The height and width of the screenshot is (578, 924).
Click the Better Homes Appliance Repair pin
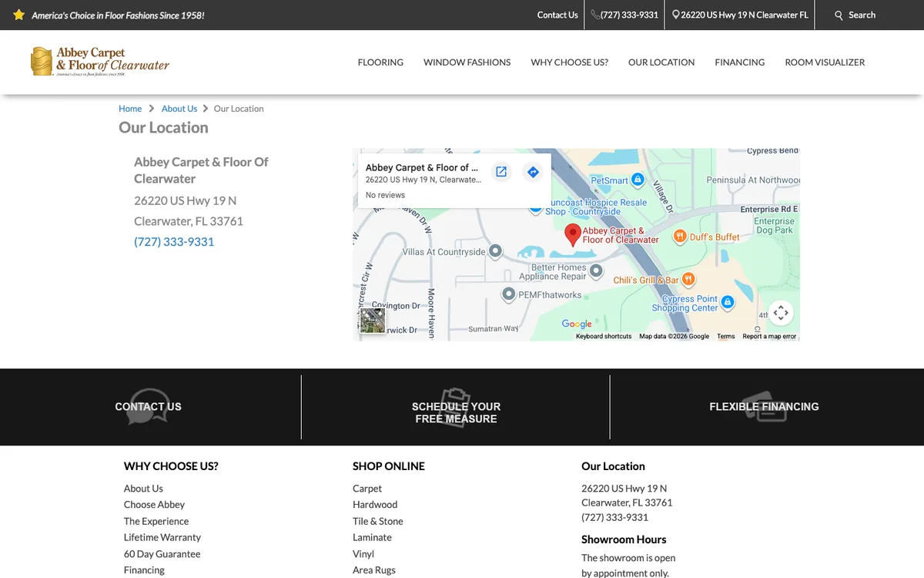coord(596,271)
